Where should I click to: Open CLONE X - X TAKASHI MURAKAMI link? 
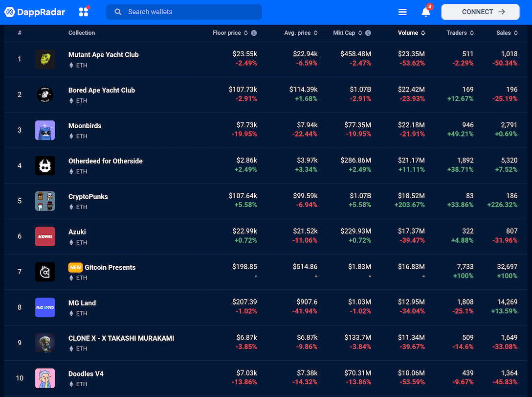[x=121, y=338]
